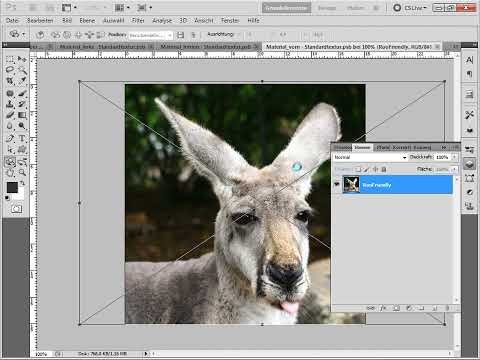Add layer style with fx icon
This screenshot has width=480, height=360.
(383, 308)
